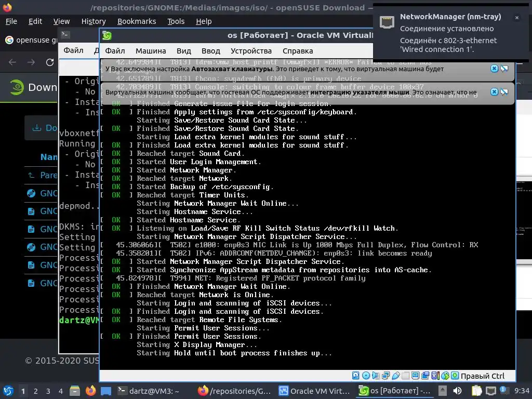Open network adapter indicator in VM status bar
This screenshot has height=399, width=532.
pyautogui.click(x=386, y=376)
